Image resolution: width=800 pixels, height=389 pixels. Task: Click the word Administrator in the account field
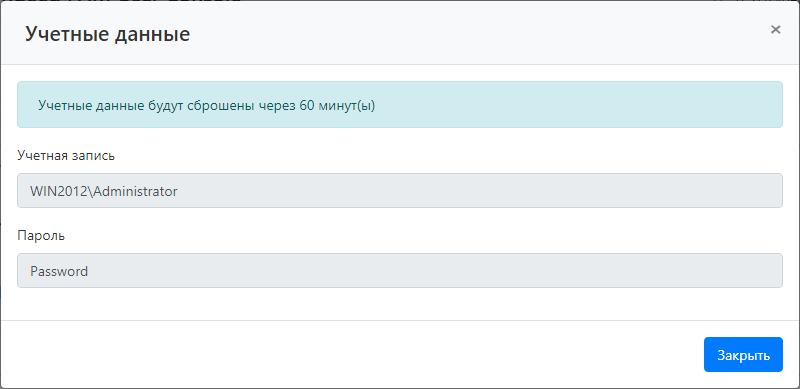tap(136, 191)
